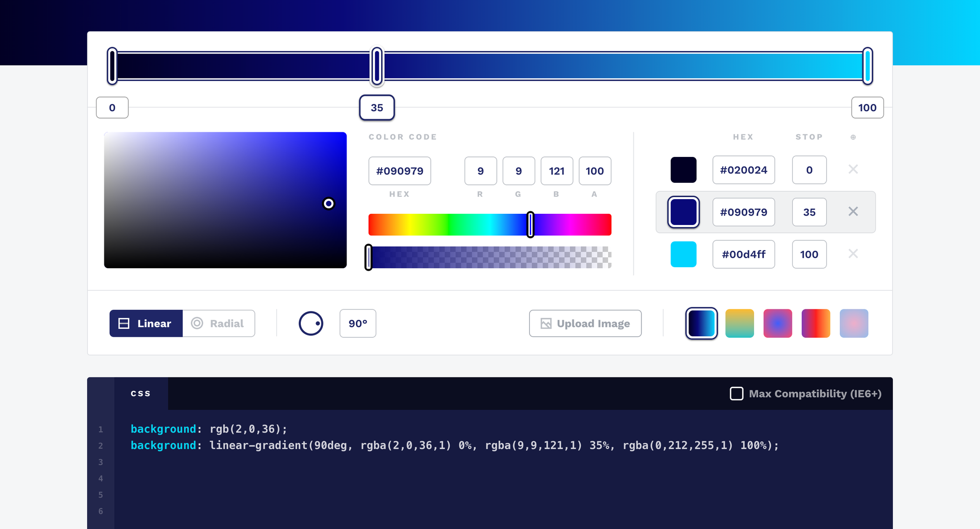Click the B value field showing 121
Screen dimensions: 980x529
(x=557, y=171)
